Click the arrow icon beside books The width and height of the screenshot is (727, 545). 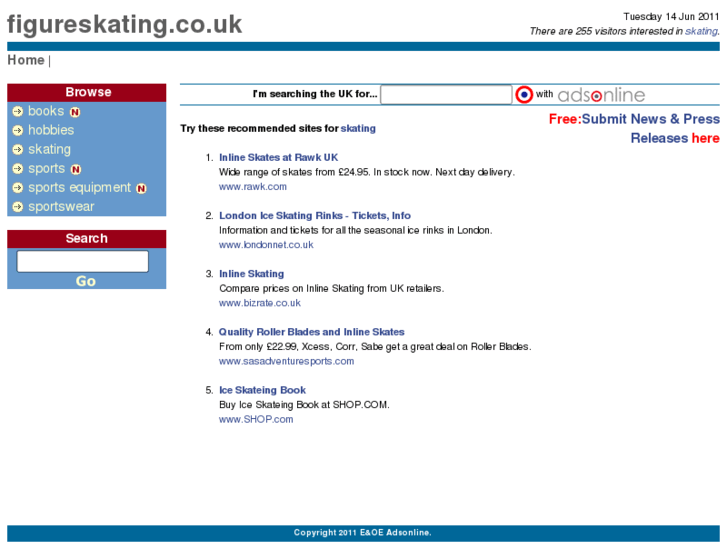coord(18,111)
